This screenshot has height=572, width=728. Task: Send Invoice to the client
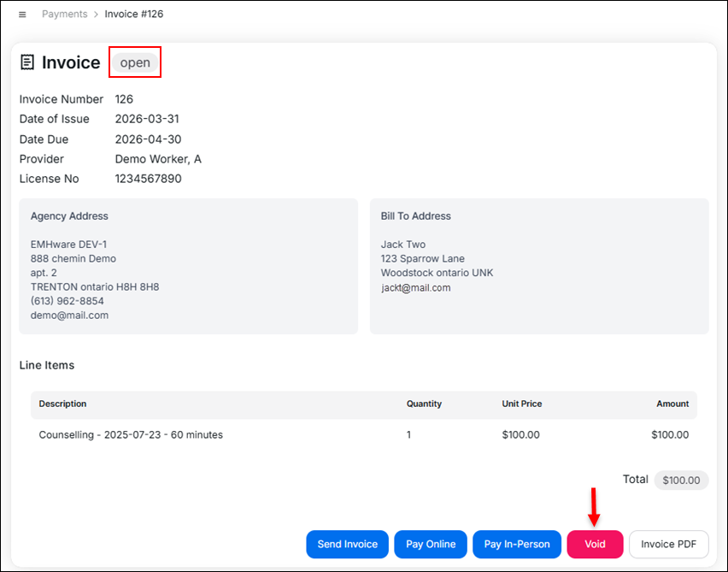click(347, 544)
